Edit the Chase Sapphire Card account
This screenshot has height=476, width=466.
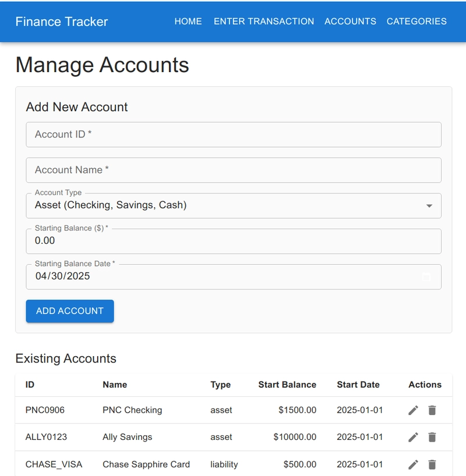click(413, 464)
